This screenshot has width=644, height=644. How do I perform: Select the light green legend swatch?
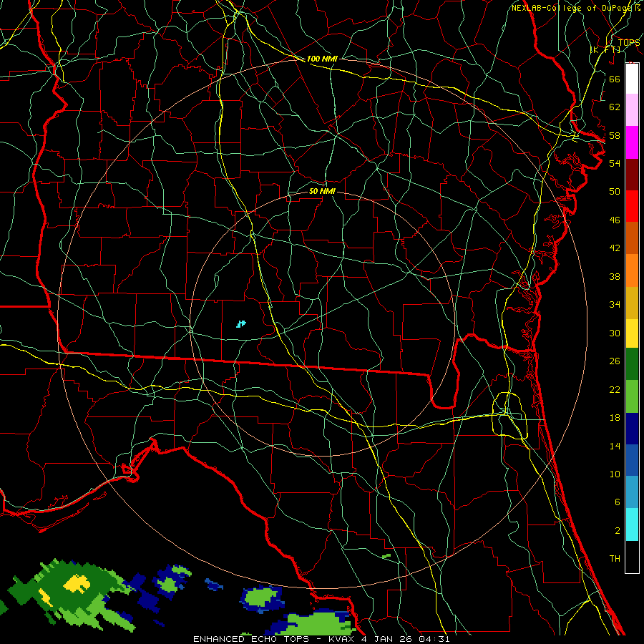point(632,396)
